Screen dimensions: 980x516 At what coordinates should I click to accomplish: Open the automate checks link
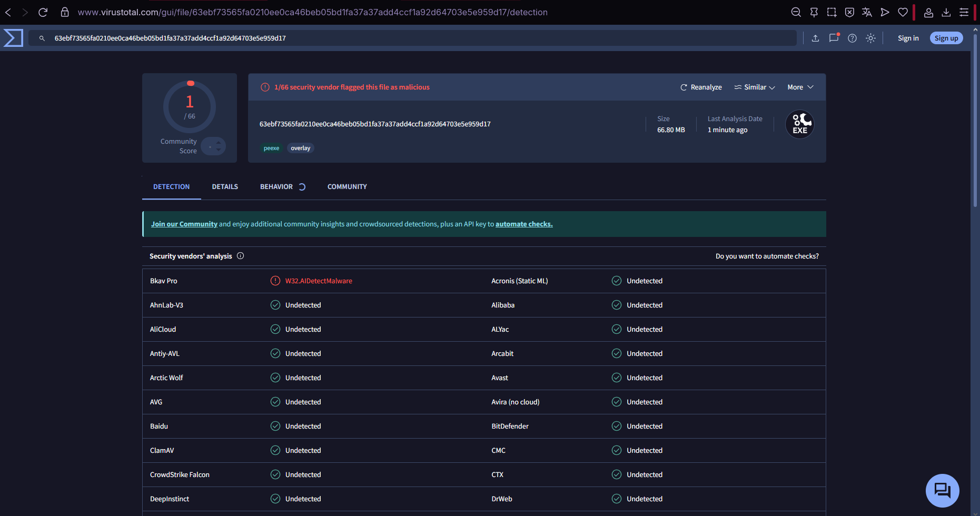pos(524,224)
